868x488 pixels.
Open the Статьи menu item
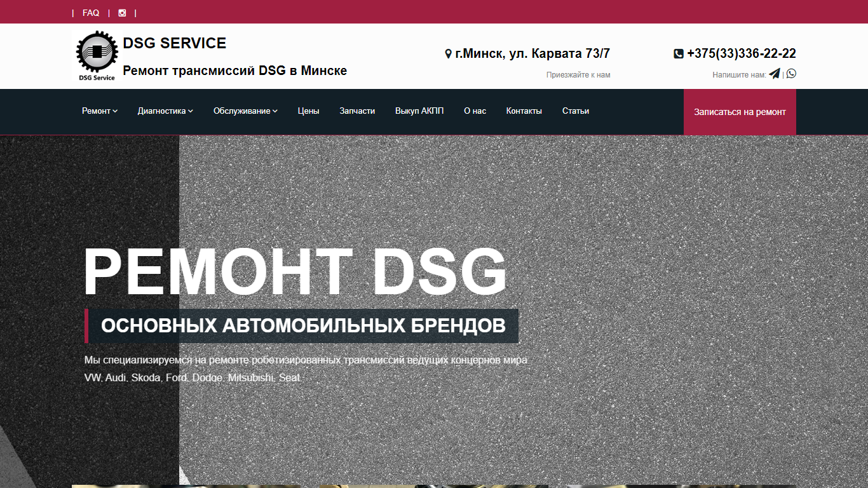point(576,111)
